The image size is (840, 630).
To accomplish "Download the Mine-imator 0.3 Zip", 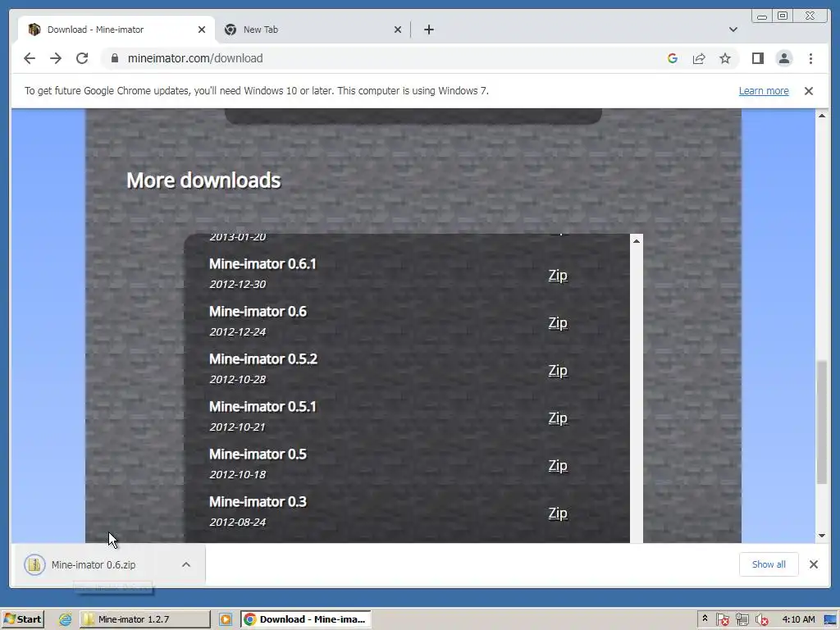I will (558, 514).
